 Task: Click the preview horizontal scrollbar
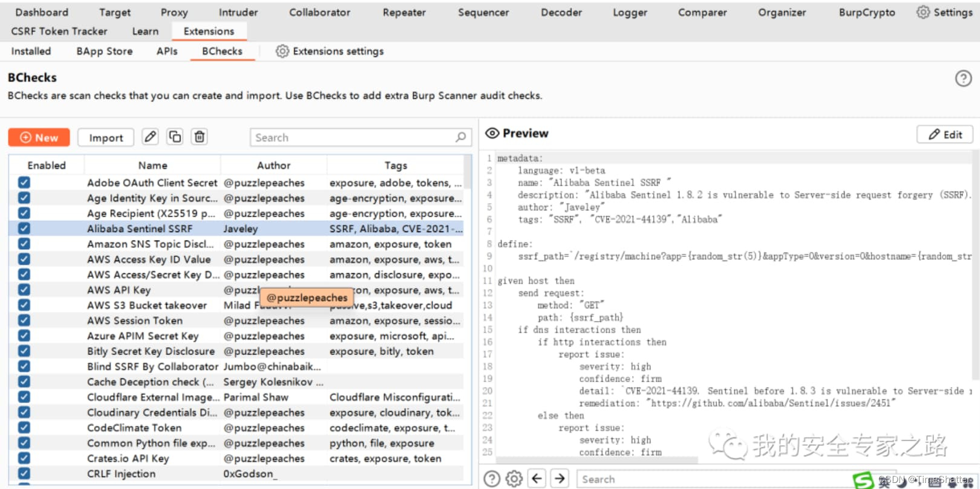(x=597, y=461)
